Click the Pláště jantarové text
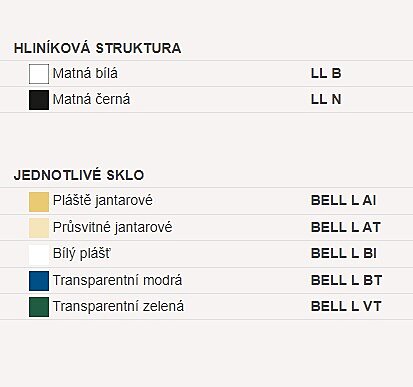413x387 pixels. click(x=103, y=201)
